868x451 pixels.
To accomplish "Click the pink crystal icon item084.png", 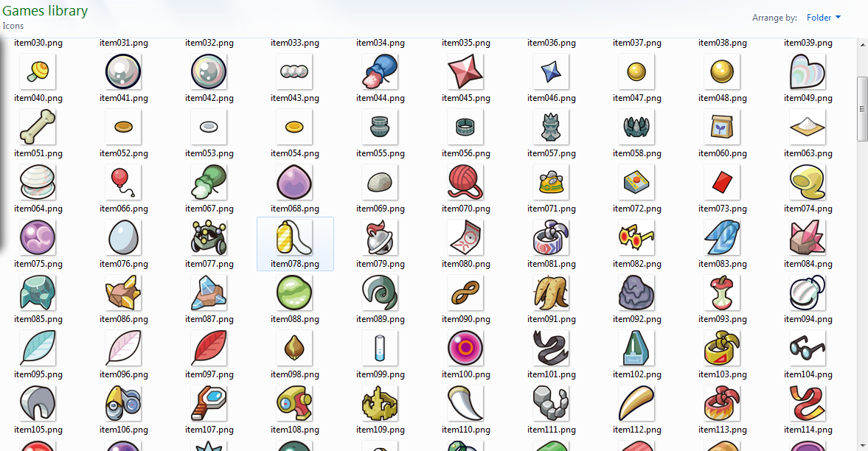I will [808, 237].
